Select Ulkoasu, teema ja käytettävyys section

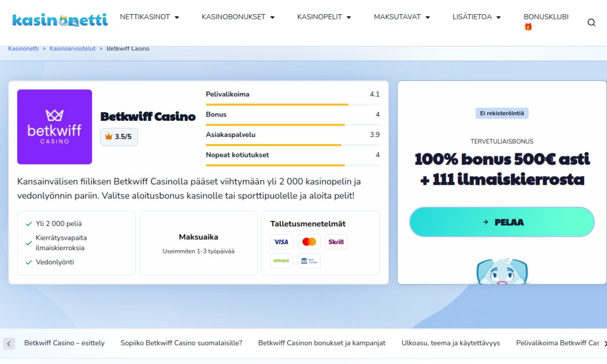click(x=451, y=343)
